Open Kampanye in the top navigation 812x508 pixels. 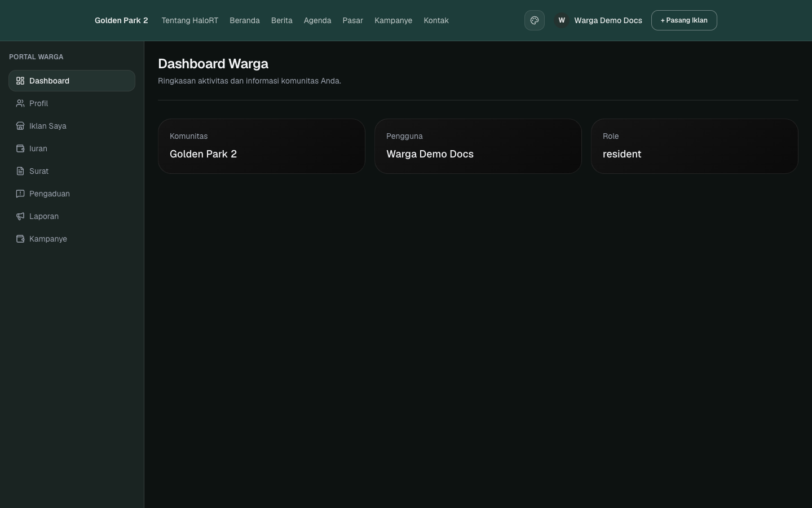point(394,20)
